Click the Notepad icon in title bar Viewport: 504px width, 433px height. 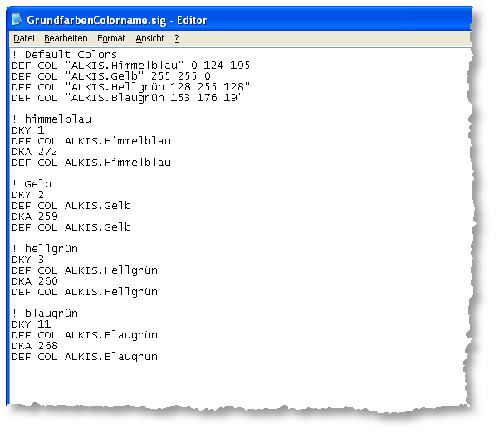[x=17, y=19]
